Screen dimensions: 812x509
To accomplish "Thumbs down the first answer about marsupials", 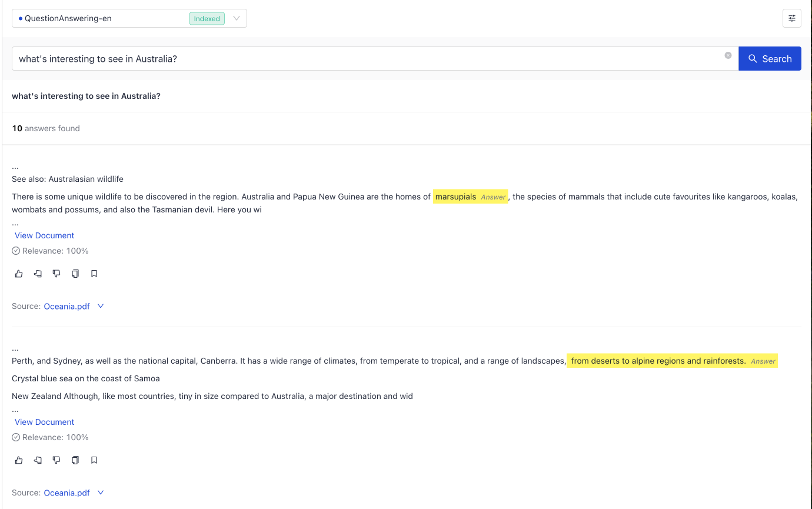I will (x=56, y=273).
